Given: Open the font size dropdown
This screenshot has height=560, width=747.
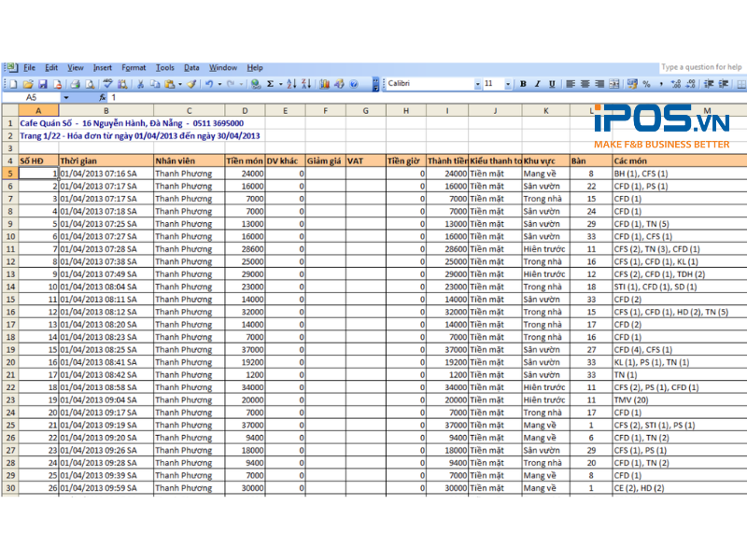Looking at the screenshot, I should click(x=506, y=84).
